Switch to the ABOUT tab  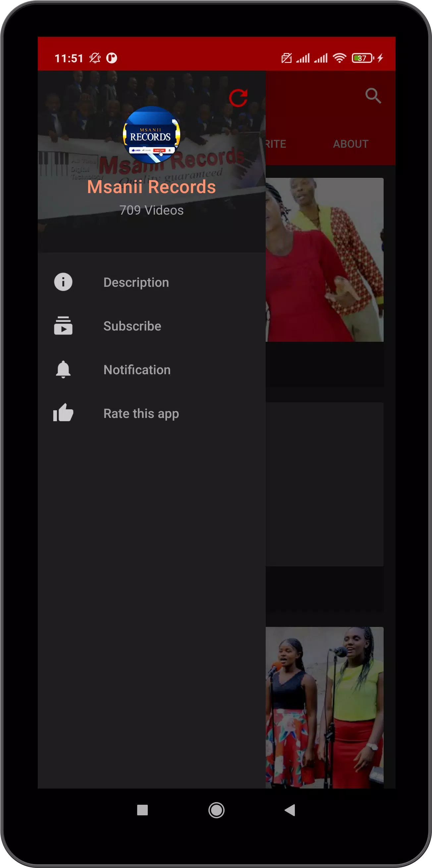coord(351,144)
